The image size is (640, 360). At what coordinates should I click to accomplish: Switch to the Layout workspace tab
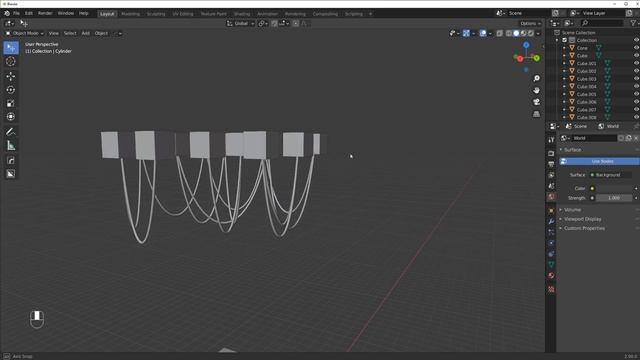107,13
